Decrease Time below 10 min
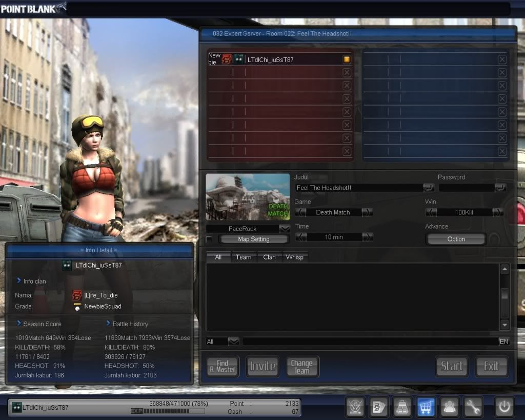Viewport: 525px width, 420px height. pos(301,237)
